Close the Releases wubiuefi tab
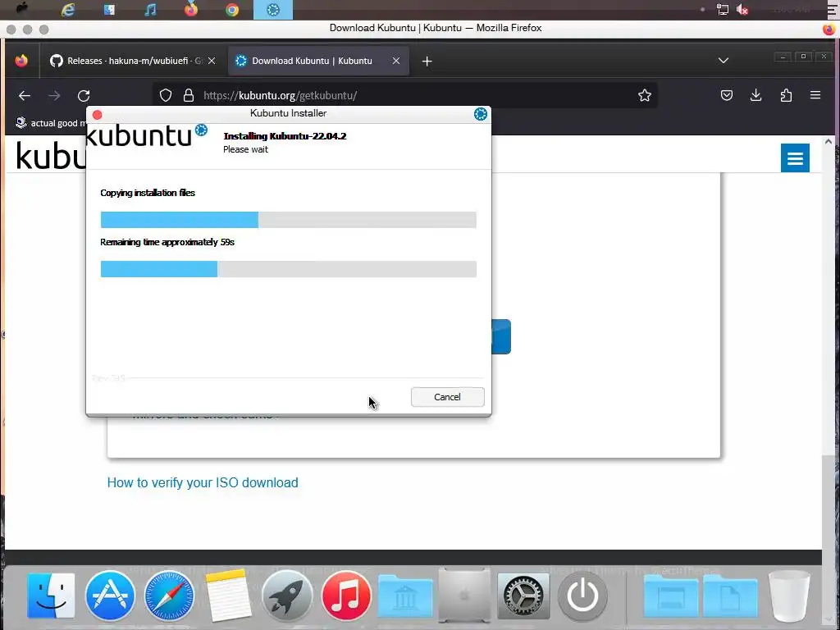Viewport: 840px width, 630px height. [x=212, y=61]
